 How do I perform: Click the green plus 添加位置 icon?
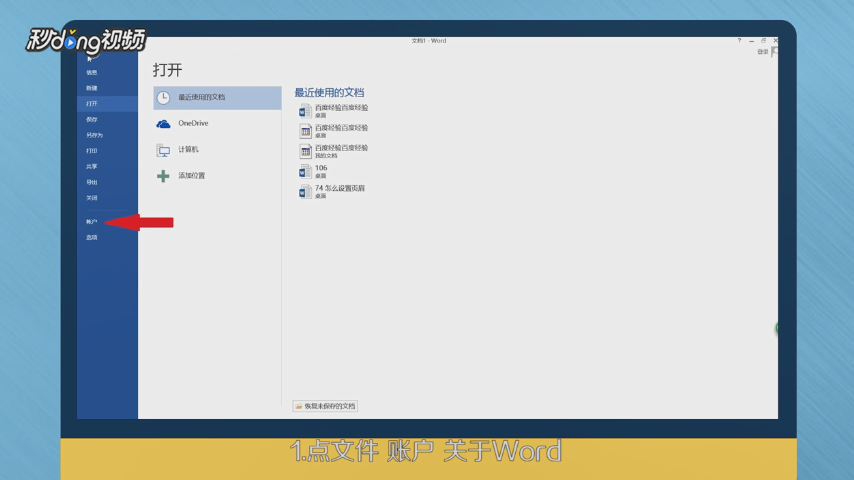pos(163,176)
